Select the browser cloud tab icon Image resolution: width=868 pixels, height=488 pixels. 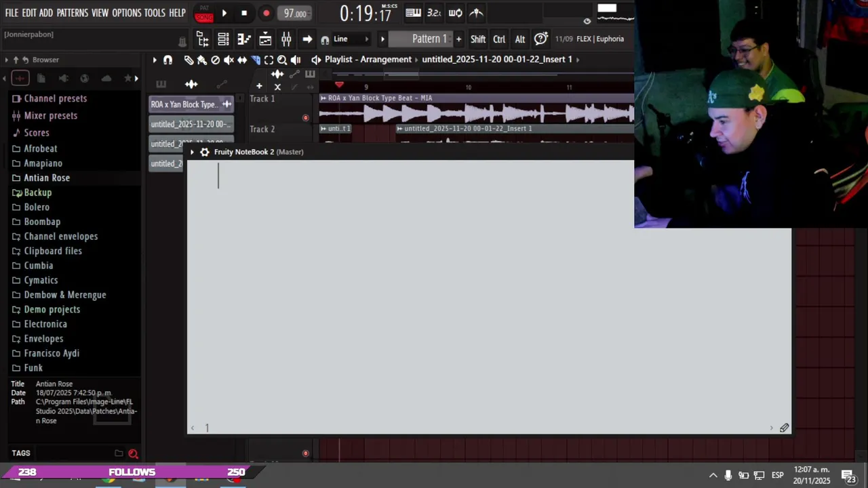click(106, 79)
